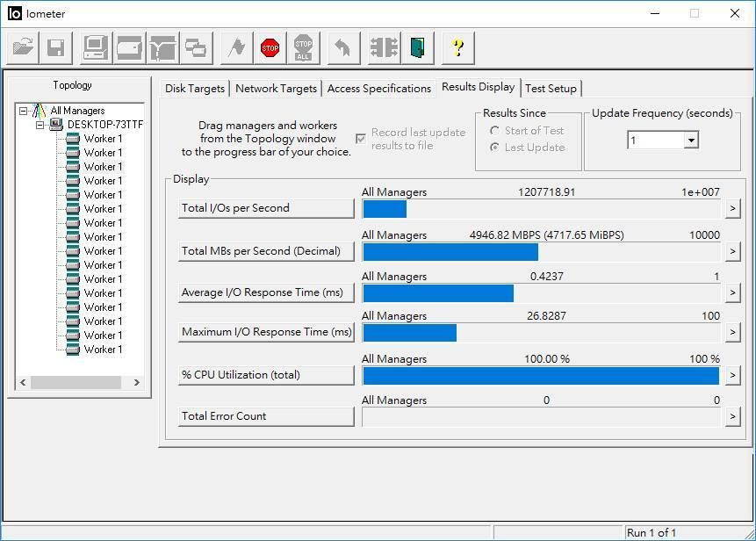Add a new disk worker
The height and width of the screenshot is (541, 756).
pyautogui.click(x=128, y=47)
